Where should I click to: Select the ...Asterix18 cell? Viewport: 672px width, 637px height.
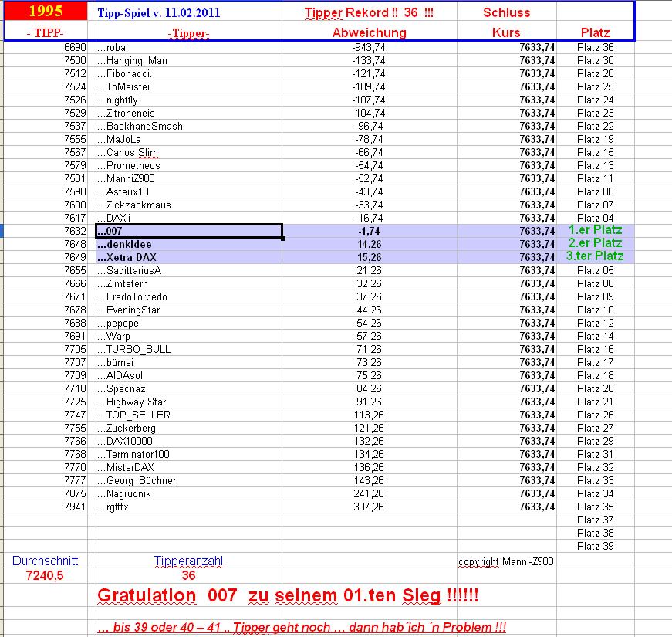pos(189,191)
